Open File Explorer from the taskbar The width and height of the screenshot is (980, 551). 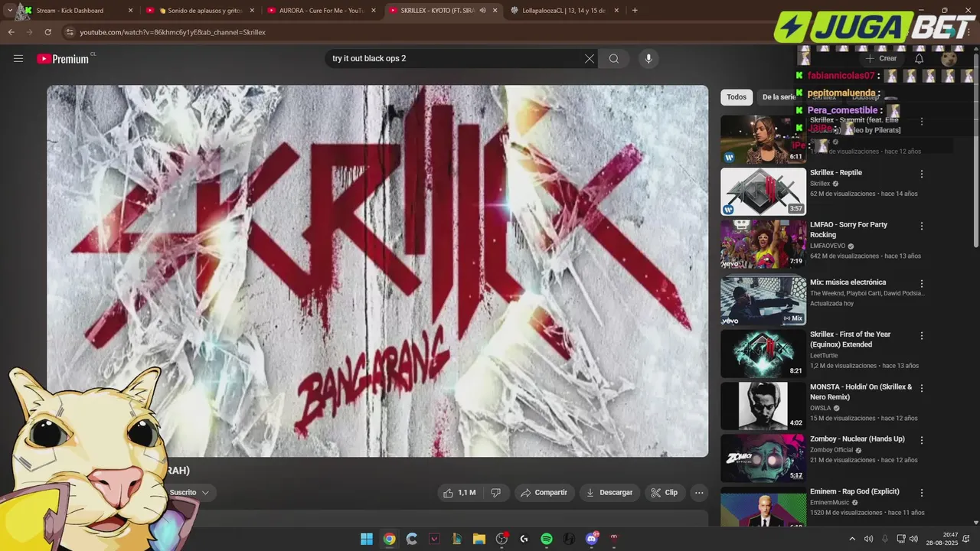(479, 539)
